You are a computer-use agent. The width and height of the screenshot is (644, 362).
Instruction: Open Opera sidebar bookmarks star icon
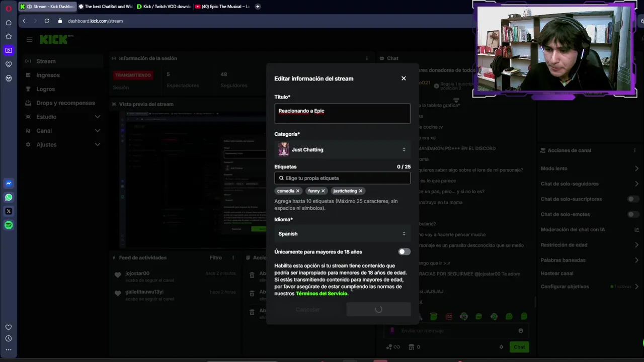tap(9, 37)
